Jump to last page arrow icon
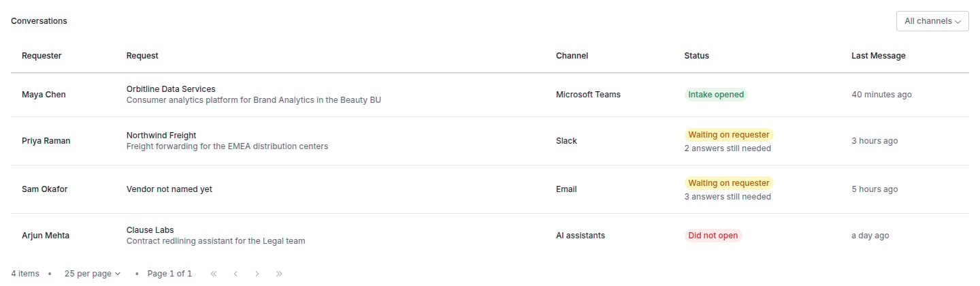The height and width of the screenshot is (286, 980). 279,274
